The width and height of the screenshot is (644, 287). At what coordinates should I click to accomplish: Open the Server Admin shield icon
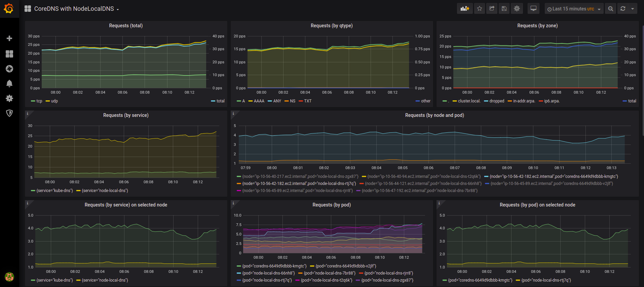click(x=9, y=113)
